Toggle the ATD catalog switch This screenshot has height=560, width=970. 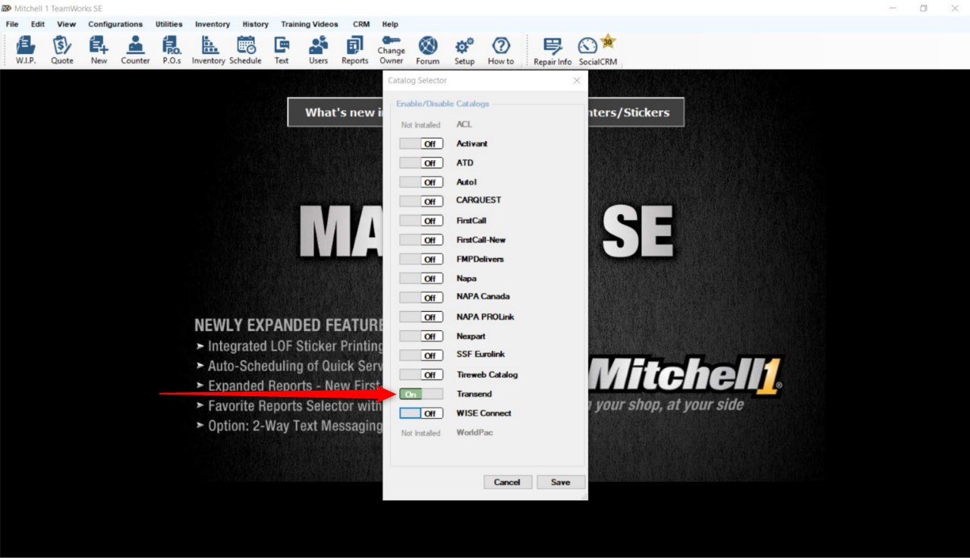pyautogui.click(x=421, y=162)
